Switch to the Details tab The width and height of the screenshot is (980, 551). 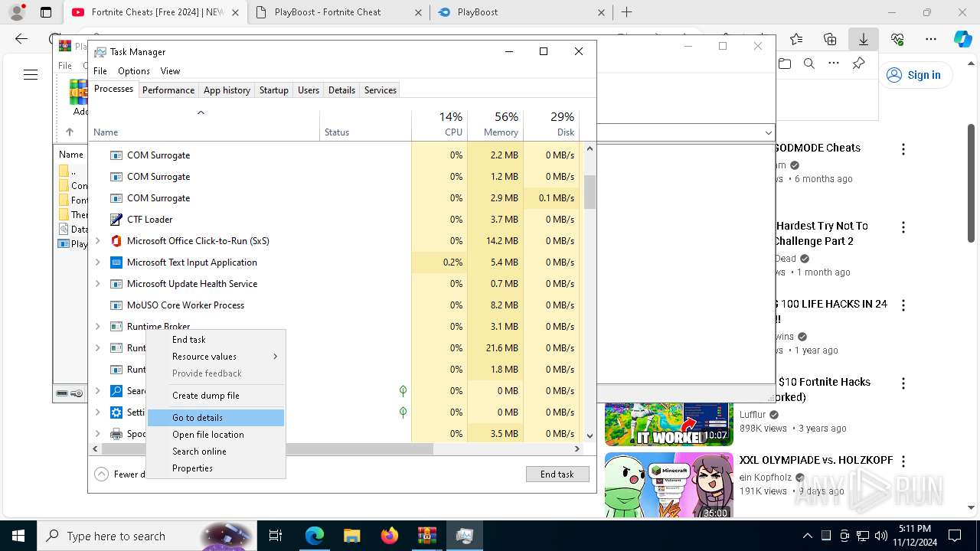pyautogui.click(x=341, y=90)
